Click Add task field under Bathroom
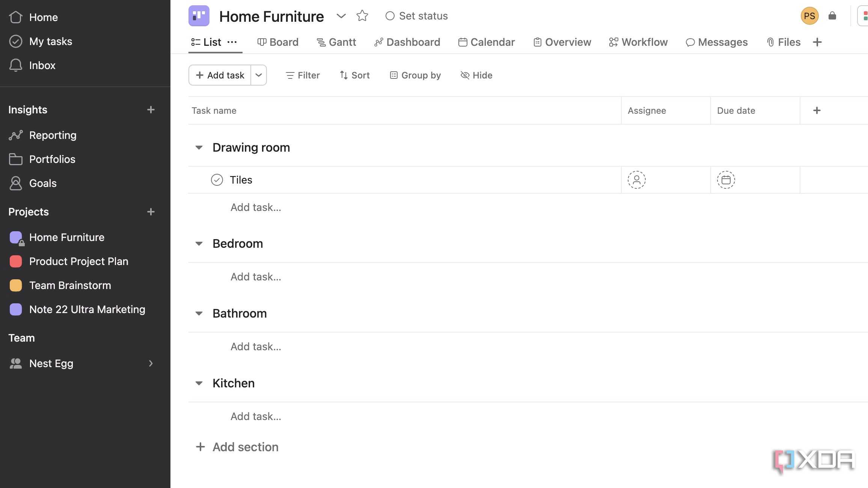Screen dimensions: 868x488 [x=256, y=346]
